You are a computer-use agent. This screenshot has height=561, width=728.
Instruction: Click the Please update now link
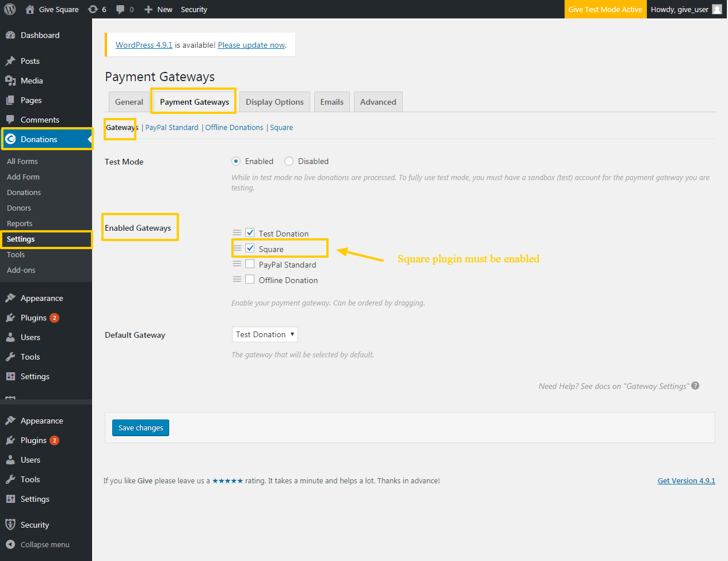(x=251, y=45)
